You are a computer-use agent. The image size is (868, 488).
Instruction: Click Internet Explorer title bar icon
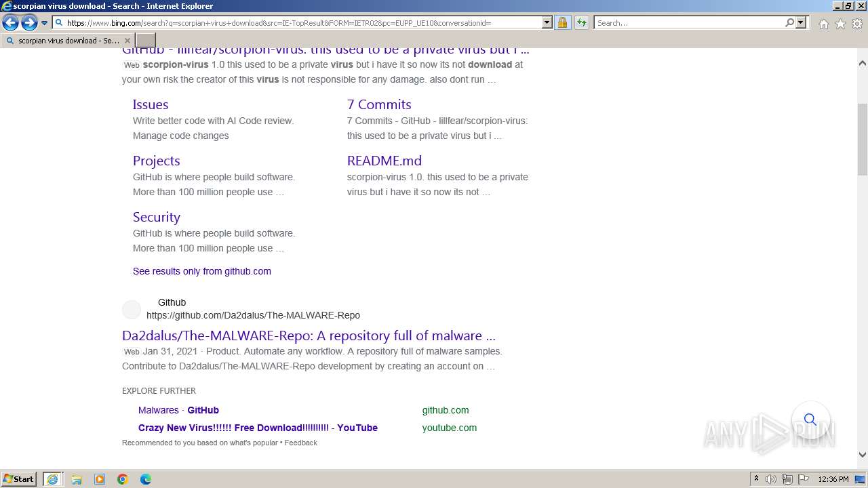(7, 6)
